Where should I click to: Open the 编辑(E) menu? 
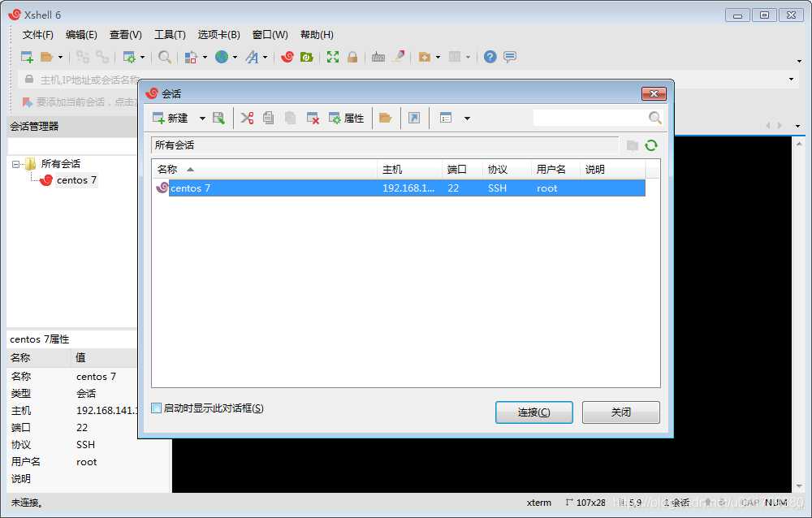pyautogui.click(x=81, y=35)
